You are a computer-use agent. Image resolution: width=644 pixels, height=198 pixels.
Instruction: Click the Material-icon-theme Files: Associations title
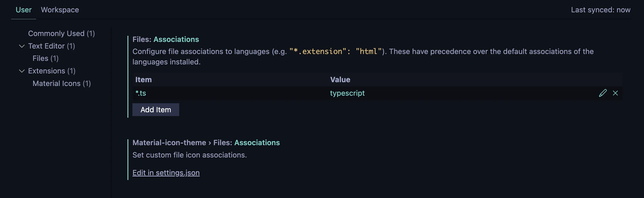(206, 143)
